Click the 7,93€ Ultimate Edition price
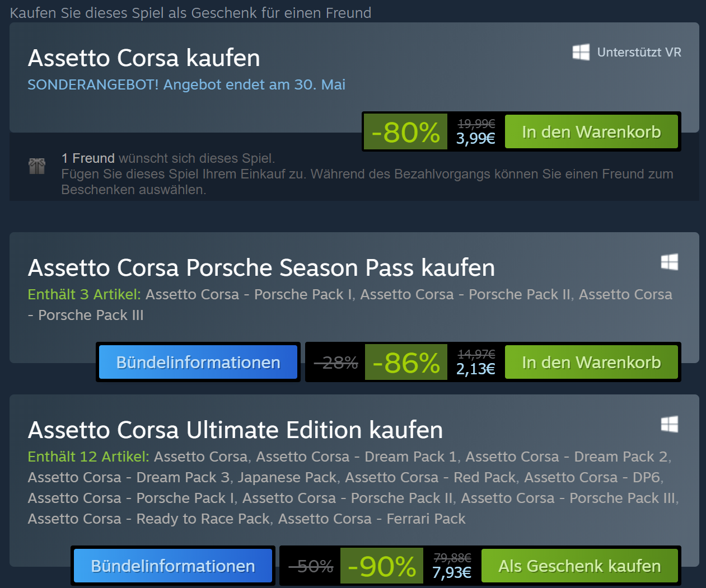The width and height of the screenshot is (706, 588). click(x=451, y=573)
